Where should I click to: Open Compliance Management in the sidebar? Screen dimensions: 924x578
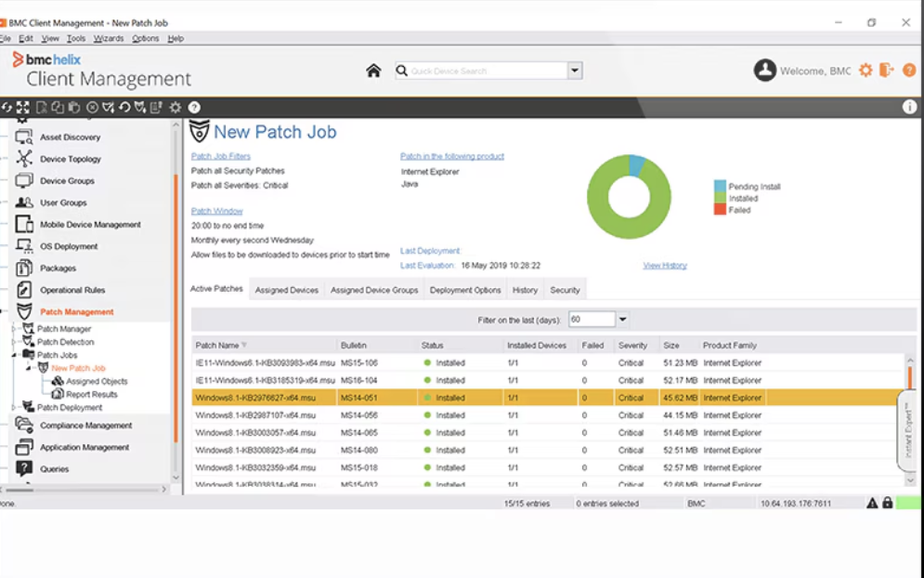(x=85, y=426)
